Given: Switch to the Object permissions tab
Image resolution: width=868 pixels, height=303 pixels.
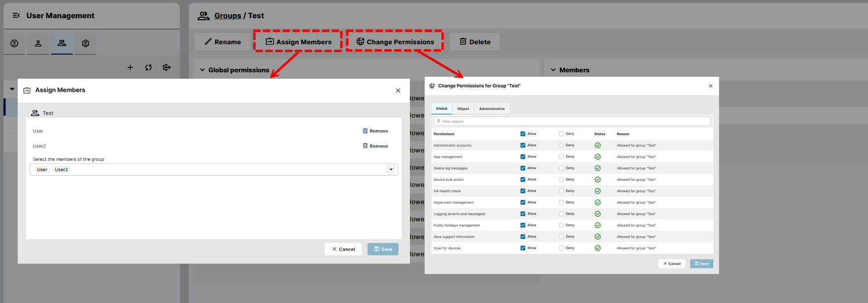Looking at the screenshot, I should 463,109.
